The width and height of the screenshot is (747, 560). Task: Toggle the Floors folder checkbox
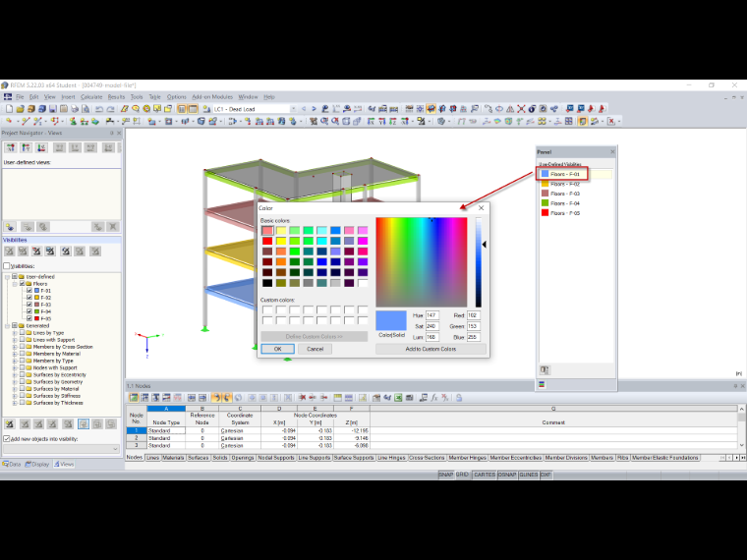[22, 283]
